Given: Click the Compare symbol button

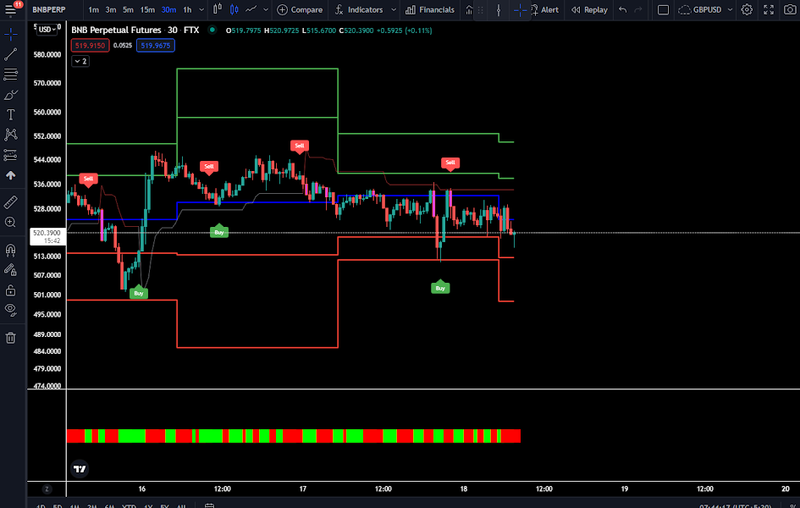Looking at the screenshot, I should (300, 10).
